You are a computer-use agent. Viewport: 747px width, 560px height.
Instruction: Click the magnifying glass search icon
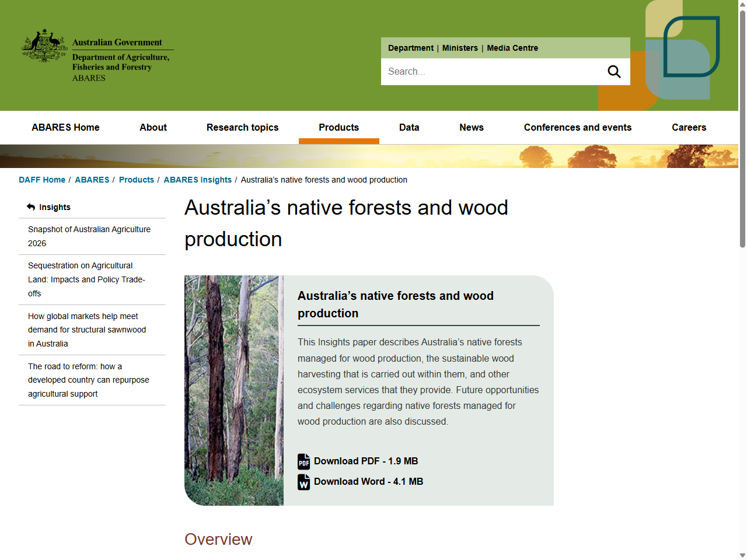click(614, 71)
